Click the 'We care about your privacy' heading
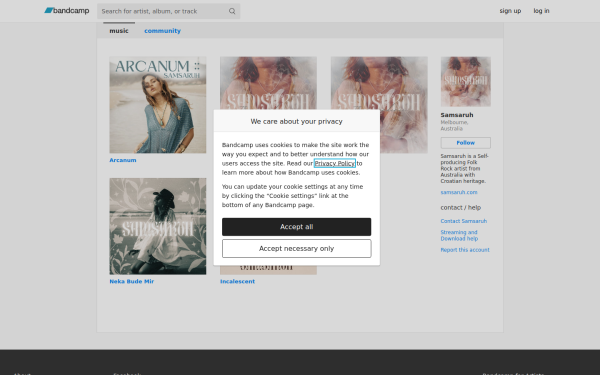This screenshot has width=600, height=375. (297, 121)
